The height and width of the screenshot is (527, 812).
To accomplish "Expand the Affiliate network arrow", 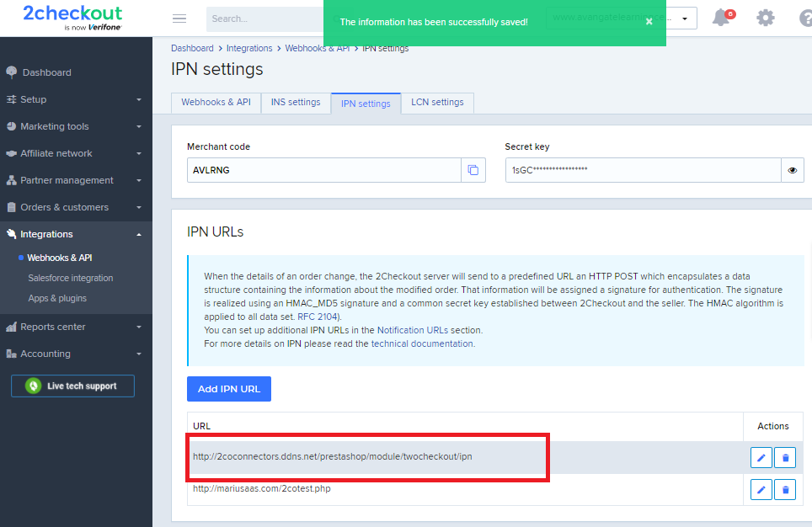I will (x=139, y=153).
